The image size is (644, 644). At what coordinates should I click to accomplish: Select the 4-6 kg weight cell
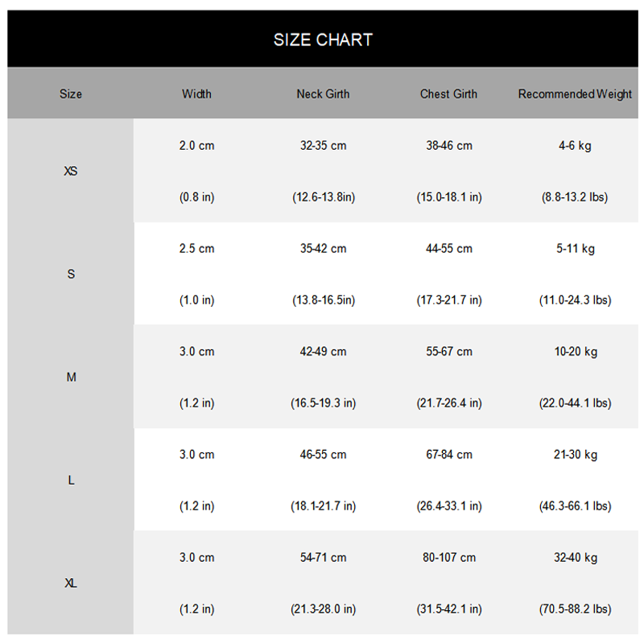pos(575,146)
